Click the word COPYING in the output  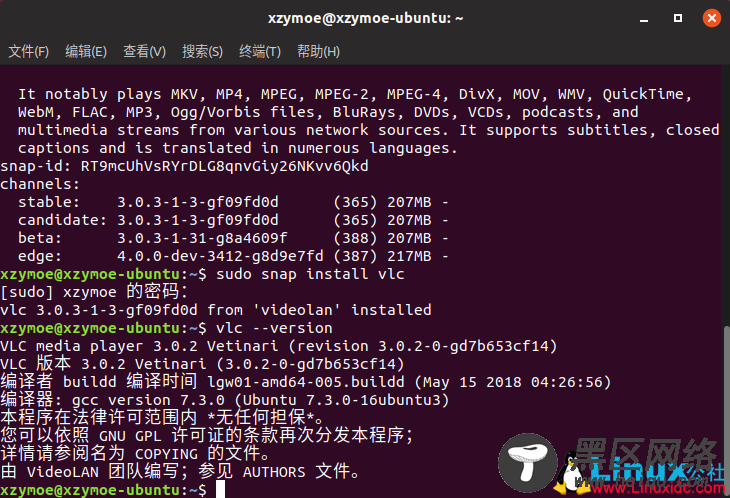tap(166, 454)
